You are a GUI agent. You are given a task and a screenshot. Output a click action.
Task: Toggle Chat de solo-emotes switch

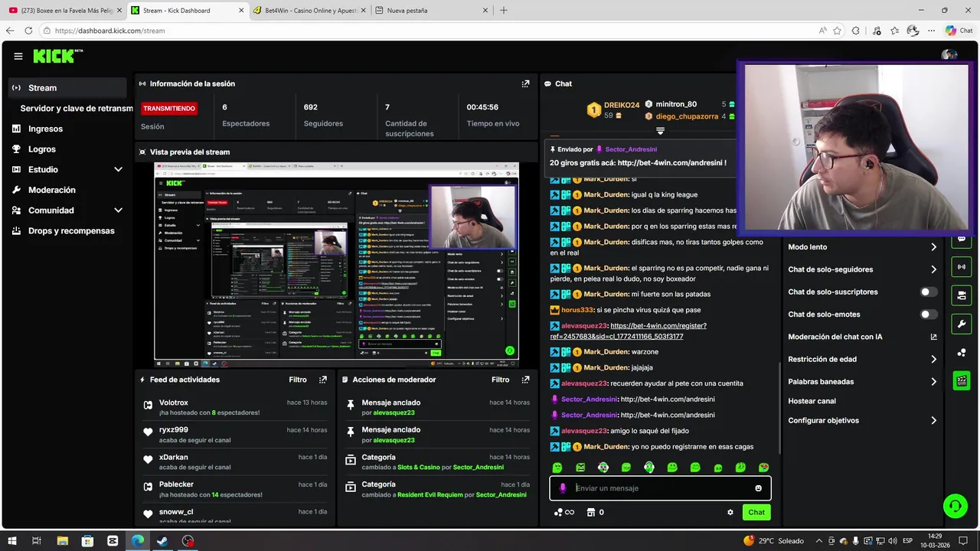click(x=928, y=314)
